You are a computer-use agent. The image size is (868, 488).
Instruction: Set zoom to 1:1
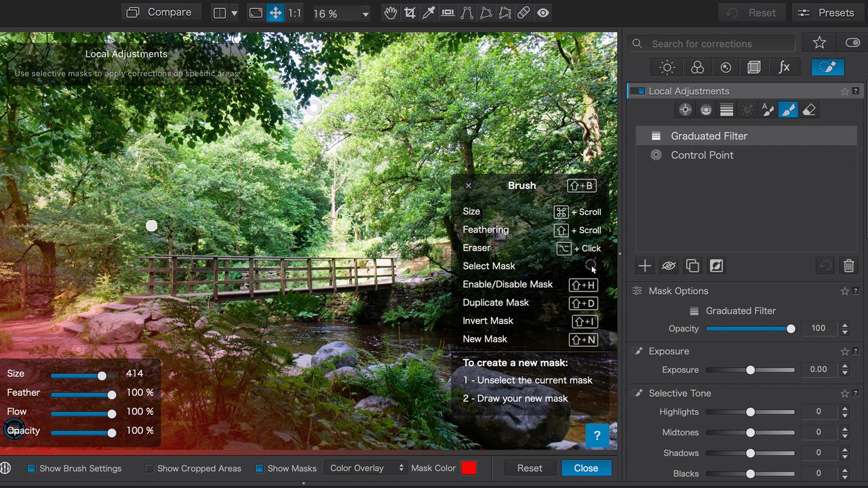tap(294, 13)
